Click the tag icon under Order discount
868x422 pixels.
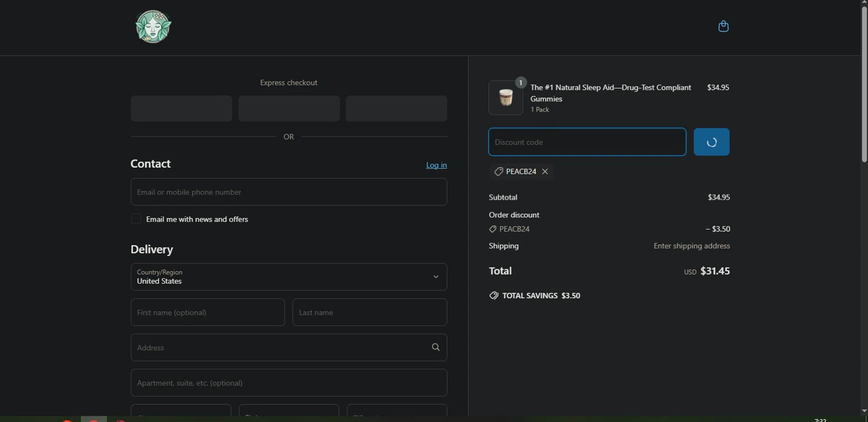[493, 229]
